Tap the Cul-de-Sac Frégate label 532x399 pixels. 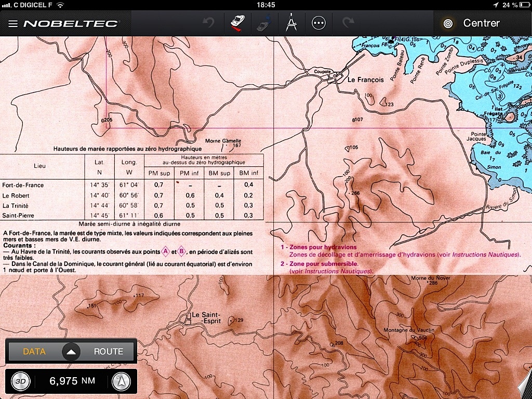[x=495, y=91]
